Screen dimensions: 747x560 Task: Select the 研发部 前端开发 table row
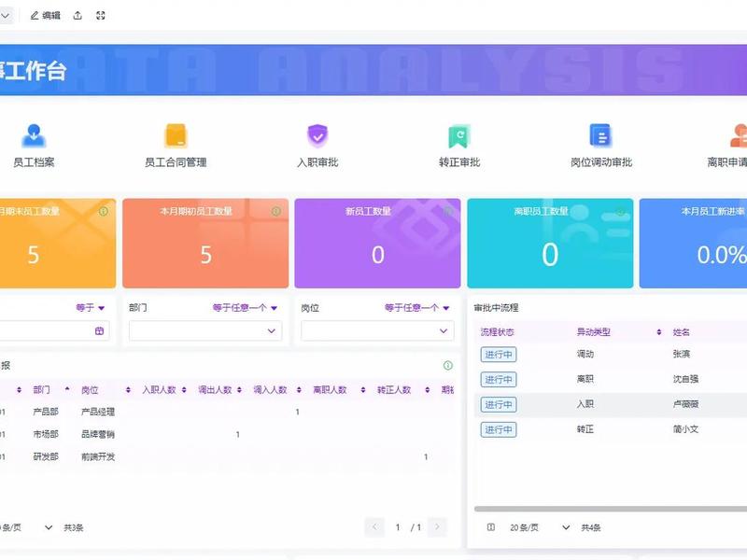(x=227, y=456)
